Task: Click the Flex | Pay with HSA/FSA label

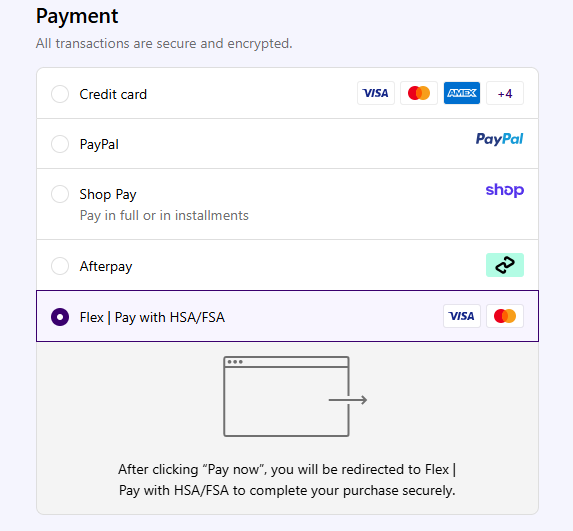Action: click(x=152, y=317)
